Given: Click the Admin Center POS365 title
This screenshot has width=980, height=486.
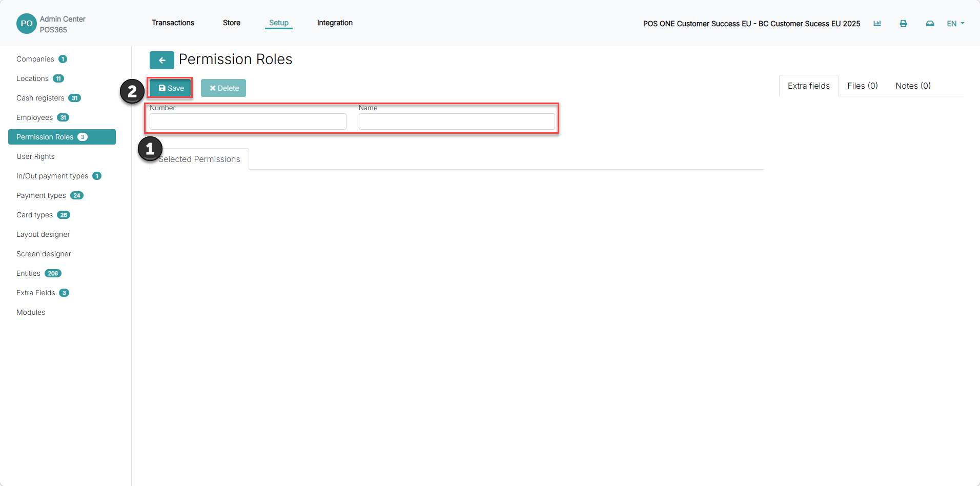Looking at the screenshot, I should pos(63,24).
